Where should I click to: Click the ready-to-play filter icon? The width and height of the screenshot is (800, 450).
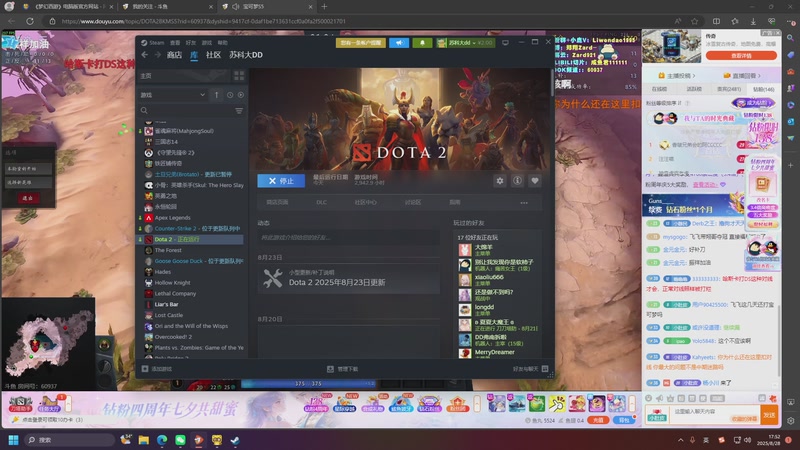[240, 95]
